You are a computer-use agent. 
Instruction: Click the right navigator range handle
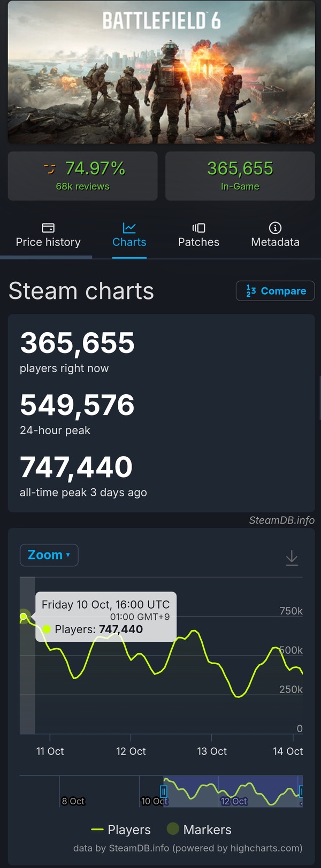[x=301, y=791]
